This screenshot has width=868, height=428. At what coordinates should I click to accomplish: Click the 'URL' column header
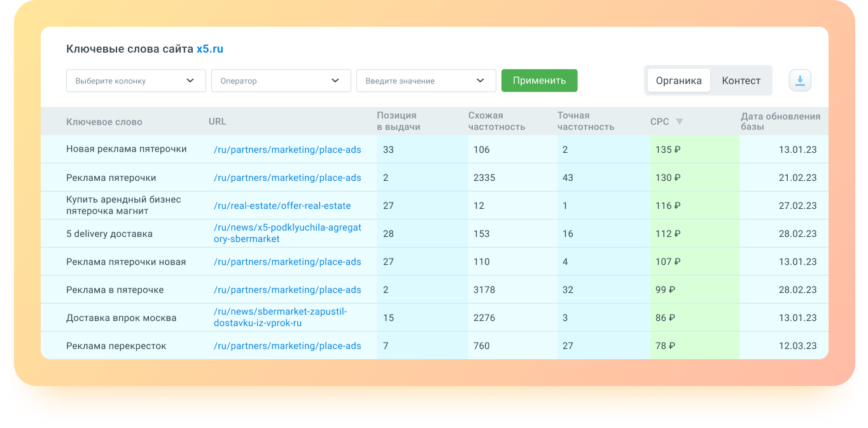coord(217,122)
